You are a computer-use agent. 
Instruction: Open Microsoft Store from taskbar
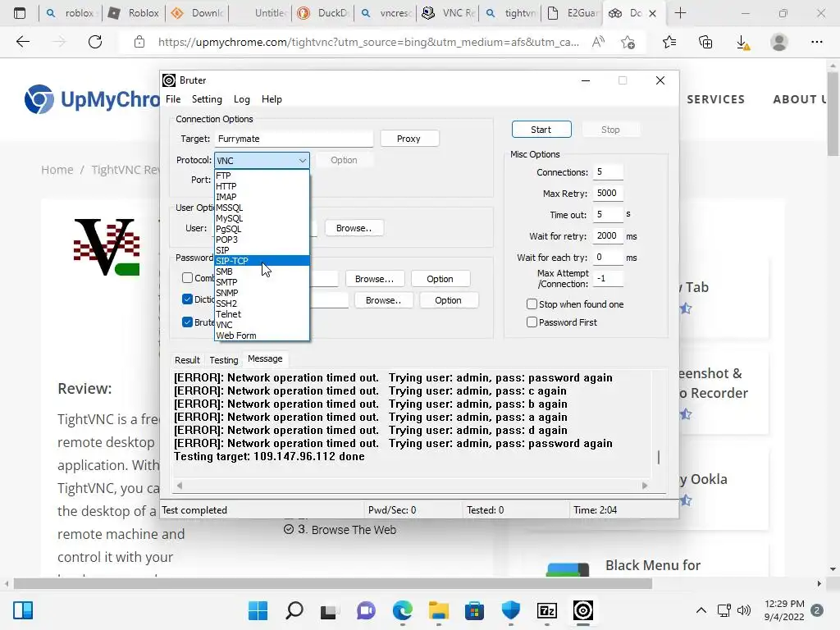pyautogui.click(x=475, y=610)
